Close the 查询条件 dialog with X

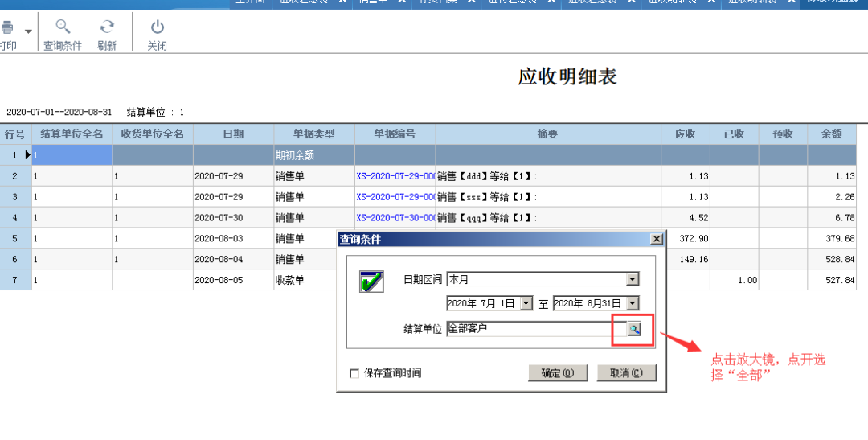click(x=657, y=239)
